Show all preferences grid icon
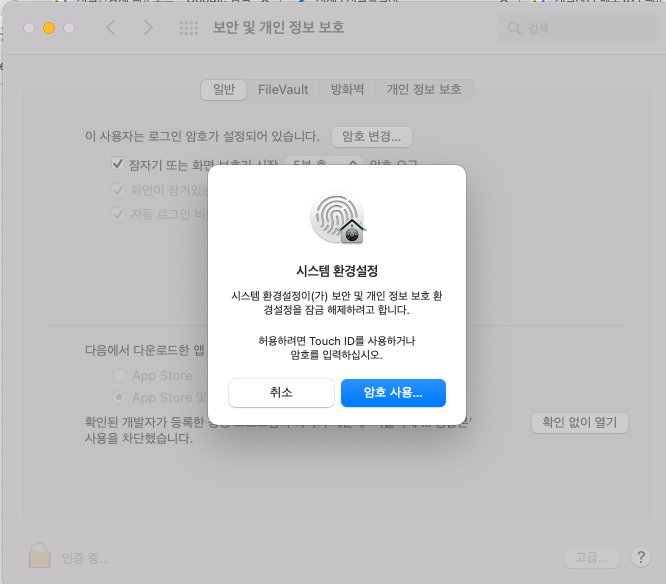666x584 pixels. point(189,28)
